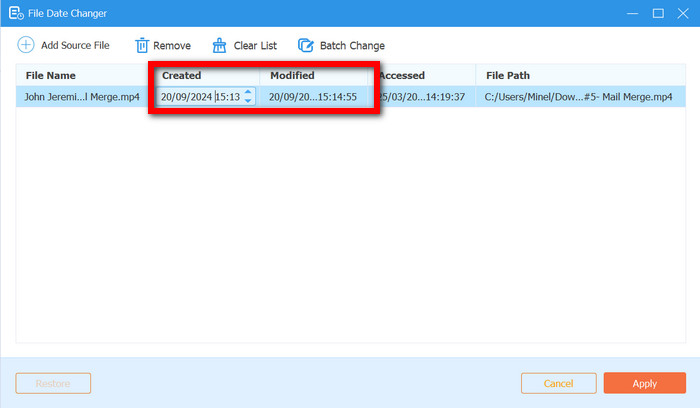Screen dimensions: 700x408
Task: Select the file path cell C:/Users/Minel
Action: point(580,97)
